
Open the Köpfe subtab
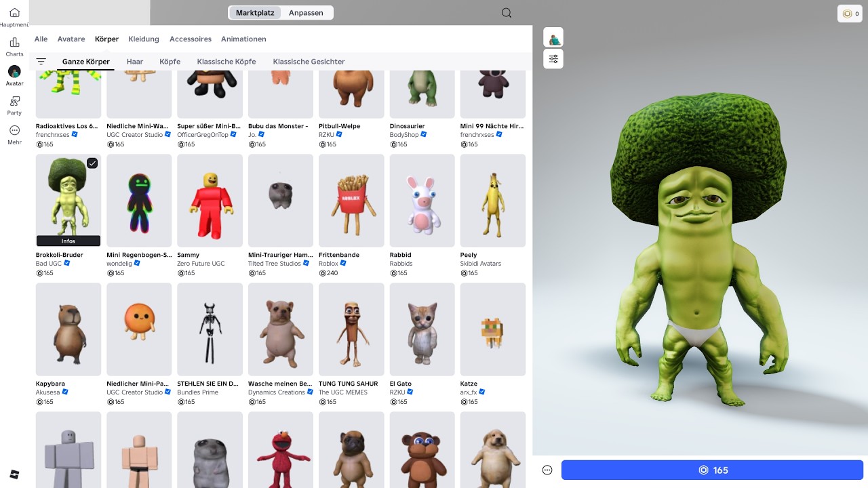(x=170, y=62)
